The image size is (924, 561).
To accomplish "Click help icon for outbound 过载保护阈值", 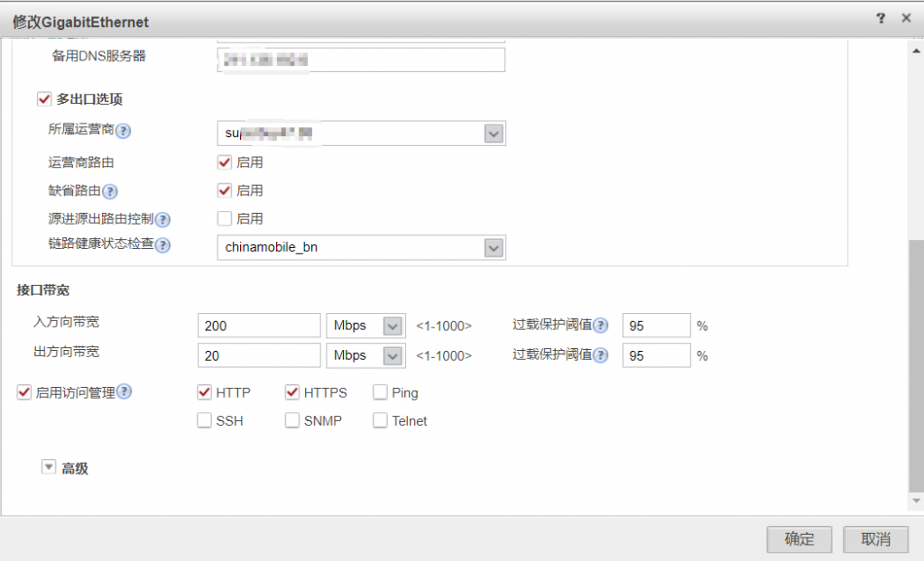I will [601, 355].
